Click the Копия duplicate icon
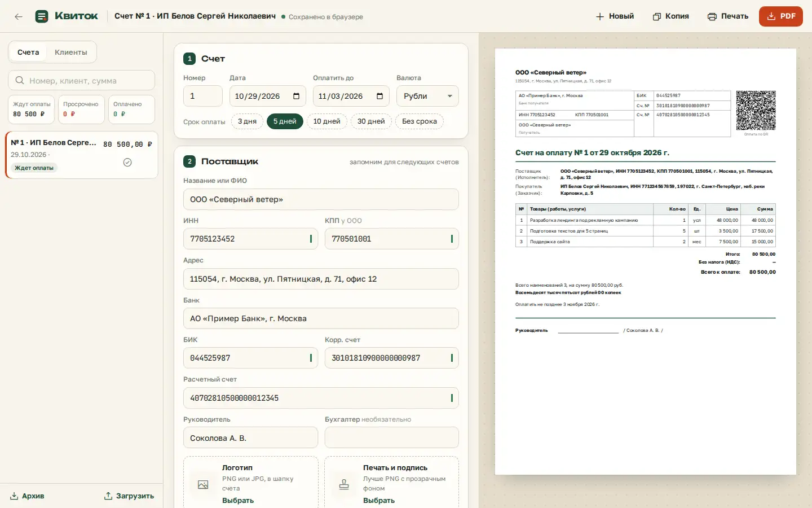Screen dimensions: 812x508 (657, 16)
